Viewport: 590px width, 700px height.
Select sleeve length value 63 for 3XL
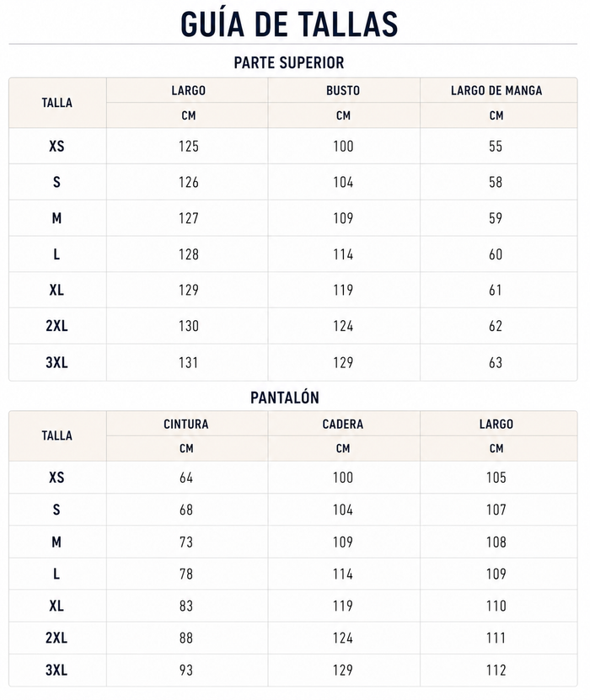(x=496, y=362)
